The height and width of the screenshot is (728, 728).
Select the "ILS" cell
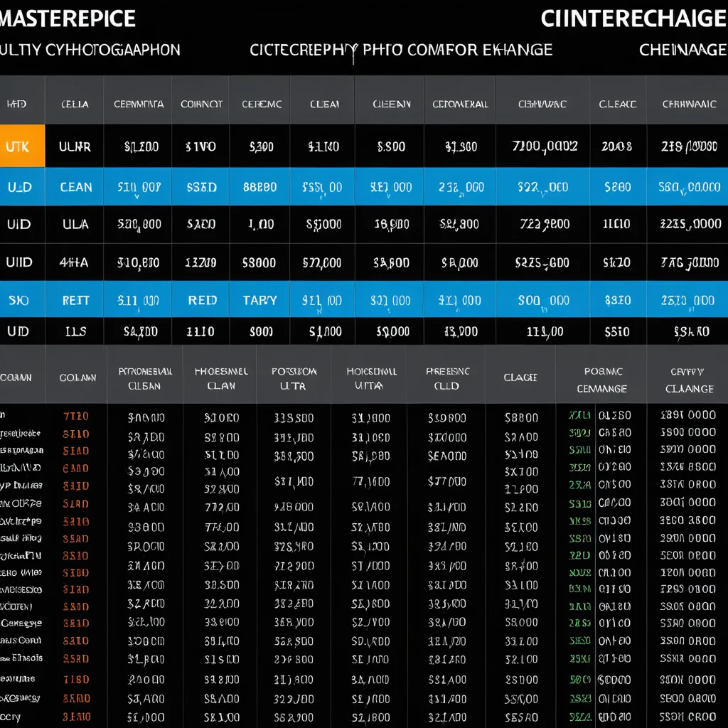pos(75,331)
